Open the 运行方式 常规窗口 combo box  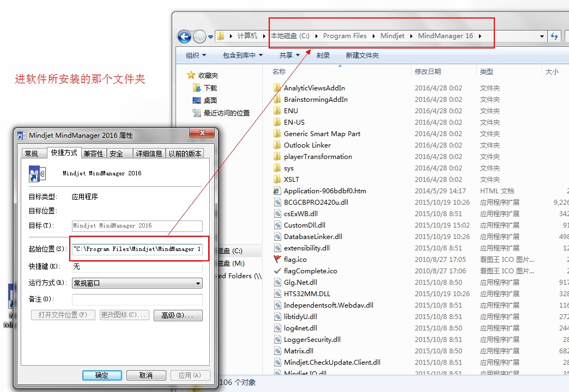[137, 283]
